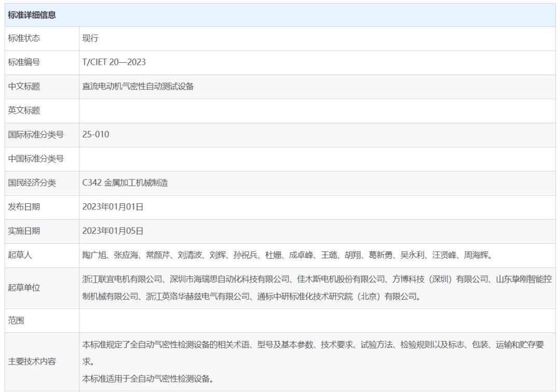
Task: Click the 起草单位 row label
Action: click(24, 288)
